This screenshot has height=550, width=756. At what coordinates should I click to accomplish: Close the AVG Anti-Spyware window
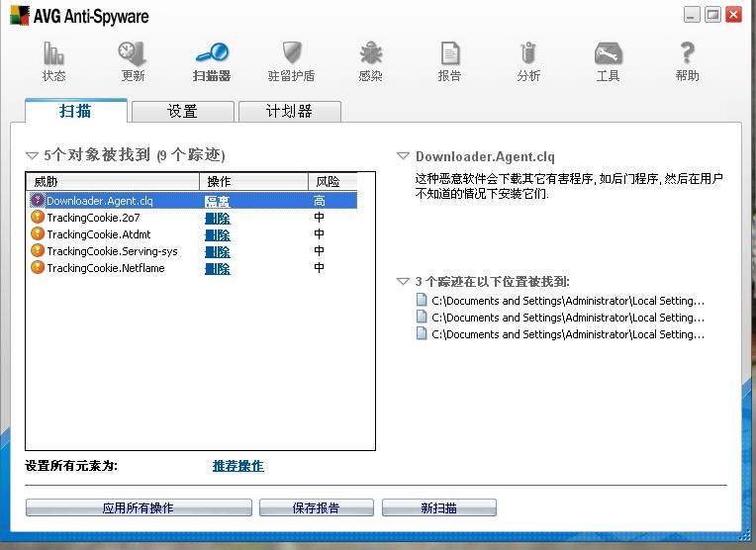(734, 15)
